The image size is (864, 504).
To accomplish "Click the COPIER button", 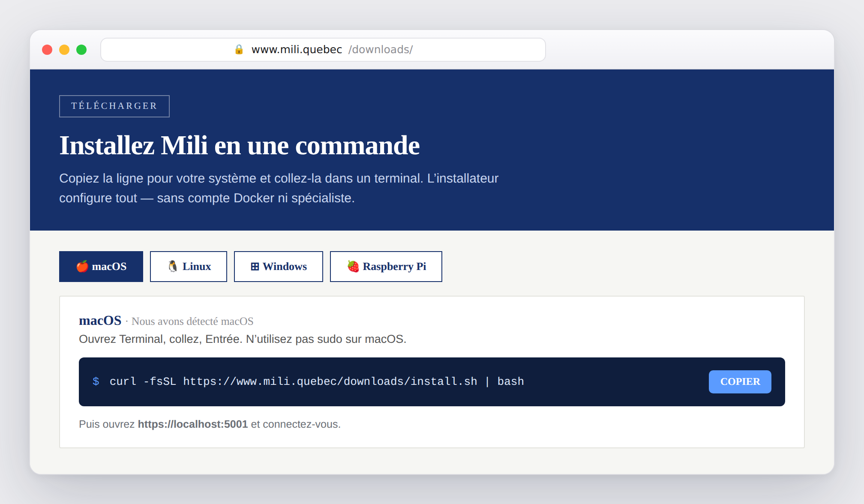I will (740, 382).
